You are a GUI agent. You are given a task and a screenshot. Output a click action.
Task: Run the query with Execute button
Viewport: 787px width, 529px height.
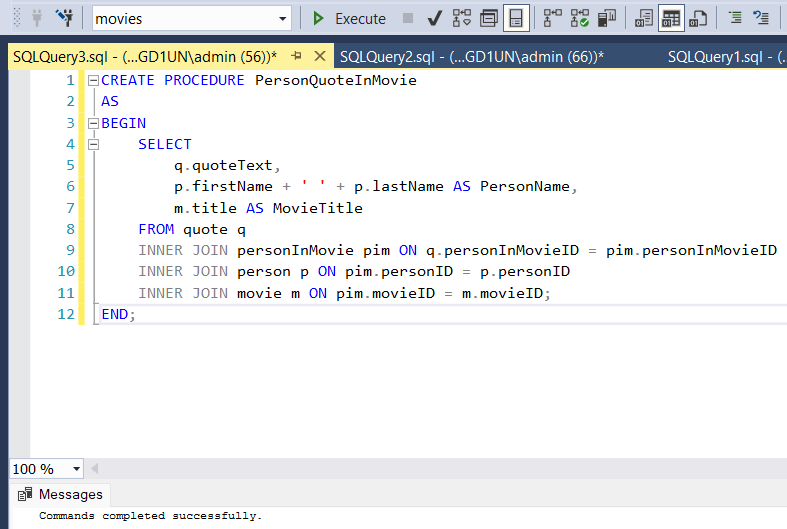tap(349, 19)
